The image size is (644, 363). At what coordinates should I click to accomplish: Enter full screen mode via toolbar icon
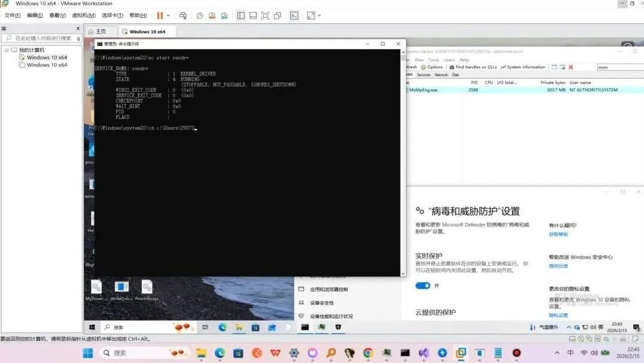(x=265, y=16)
